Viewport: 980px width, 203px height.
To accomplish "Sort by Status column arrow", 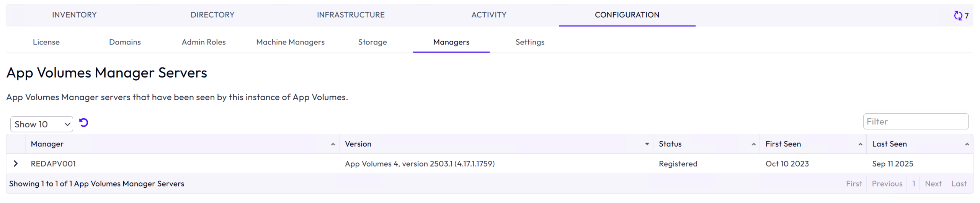I will pyautogui.click(x=753, y=144).
